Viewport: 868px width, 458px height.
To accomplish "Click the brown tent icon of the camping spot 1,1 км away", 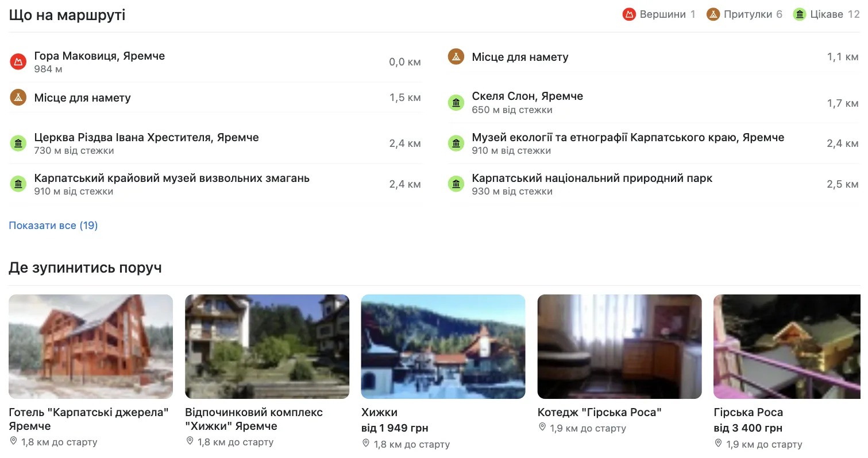I will click(x=456, y=57).
